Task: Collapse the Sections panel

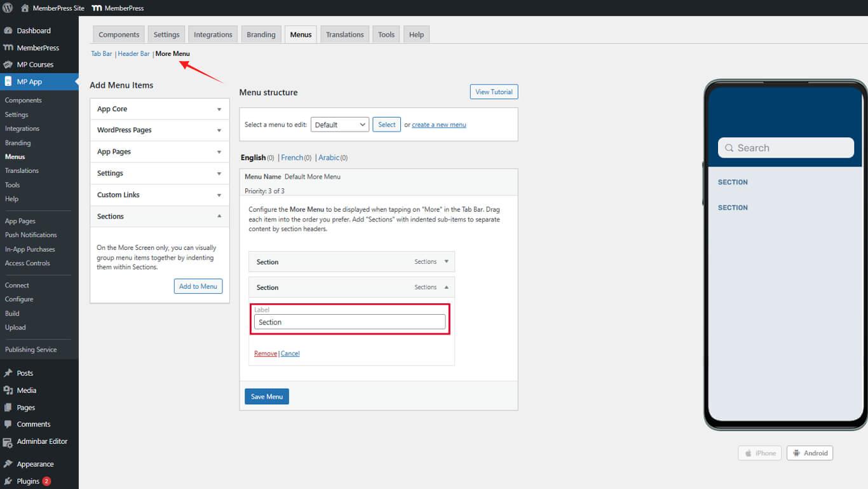Action: (x=219, y=216)
